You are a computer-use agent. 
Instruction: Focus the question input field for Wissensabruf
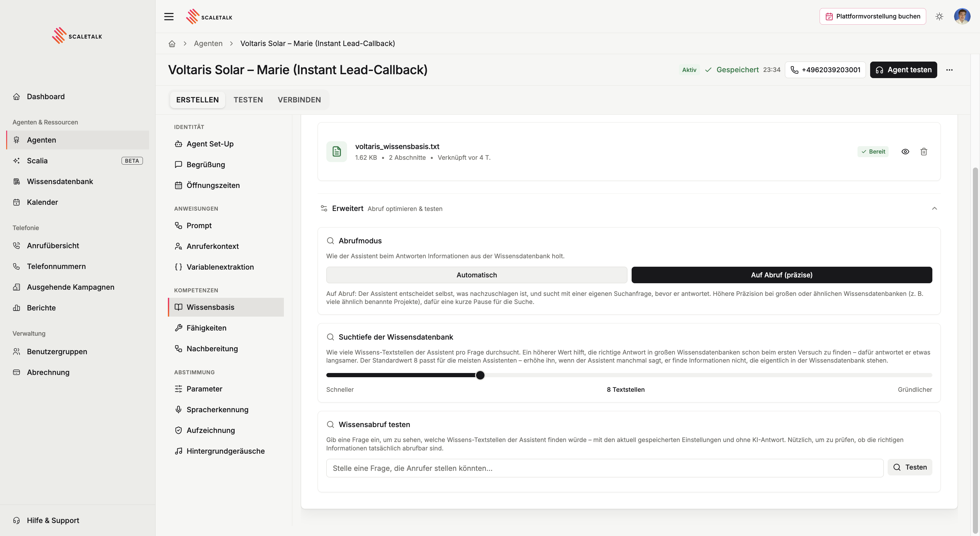coord(605,468)
